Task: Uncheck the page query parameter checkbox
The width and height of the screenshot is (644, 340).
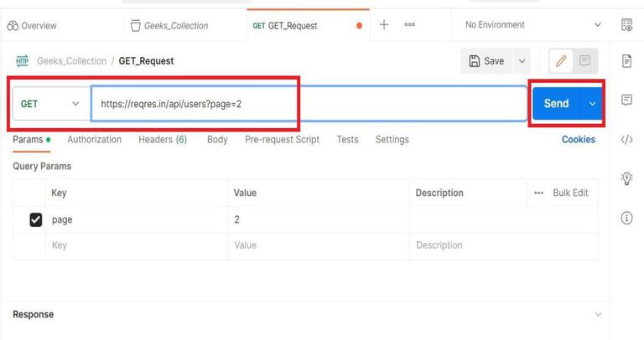Action: coord(36,220)
